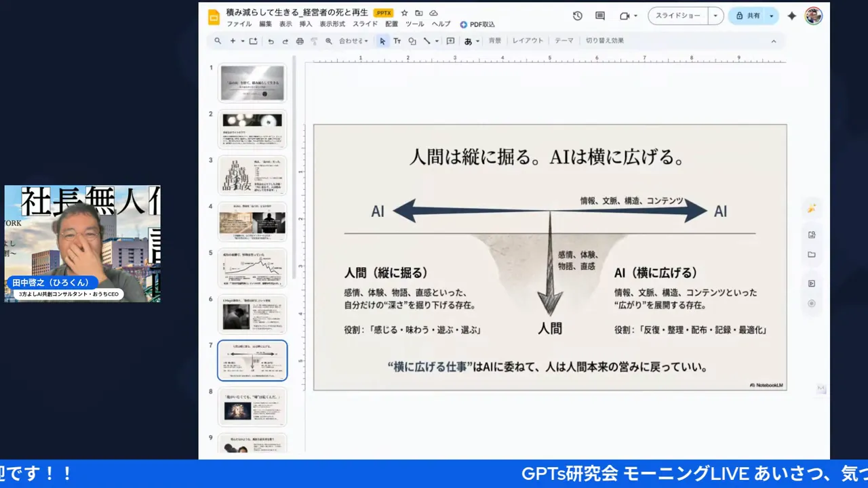Select slide 3 thumbnail

click(x=252, y=175)
